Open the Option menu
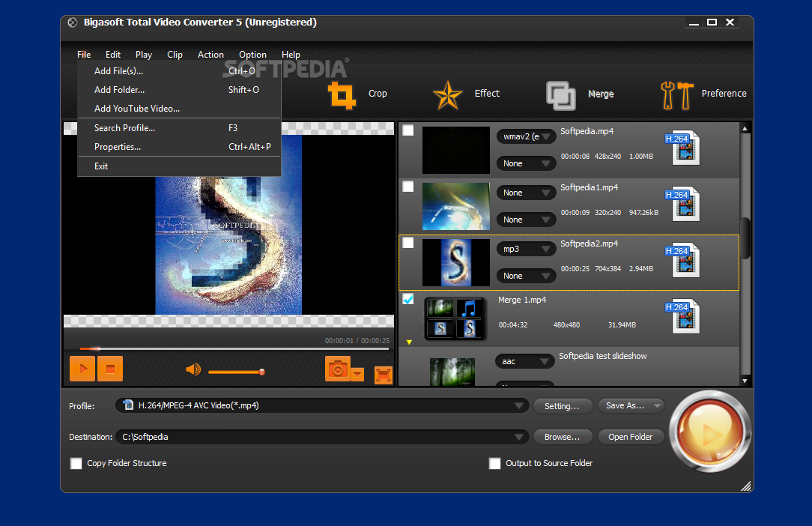Image resolution: width=812 pixels, height=526 pixels. point(252,55)
